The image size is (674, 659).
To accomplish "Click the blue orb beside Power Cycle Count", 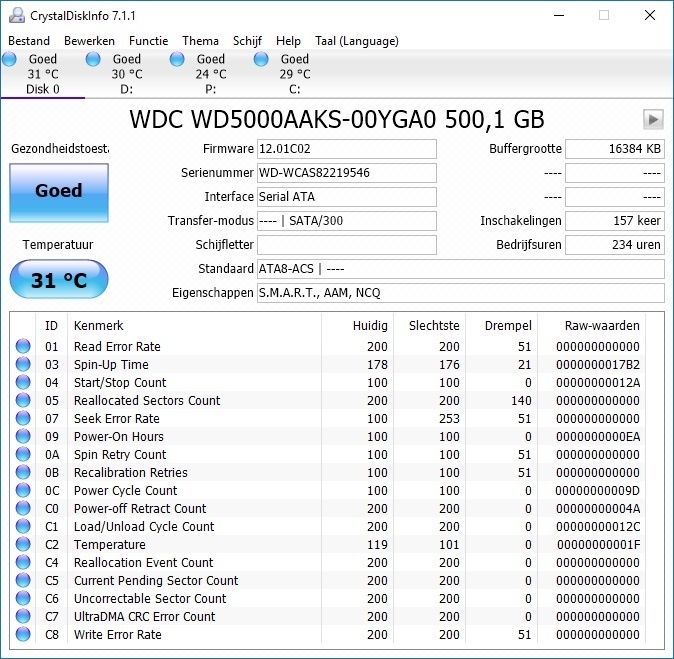I will coord(23,490).
